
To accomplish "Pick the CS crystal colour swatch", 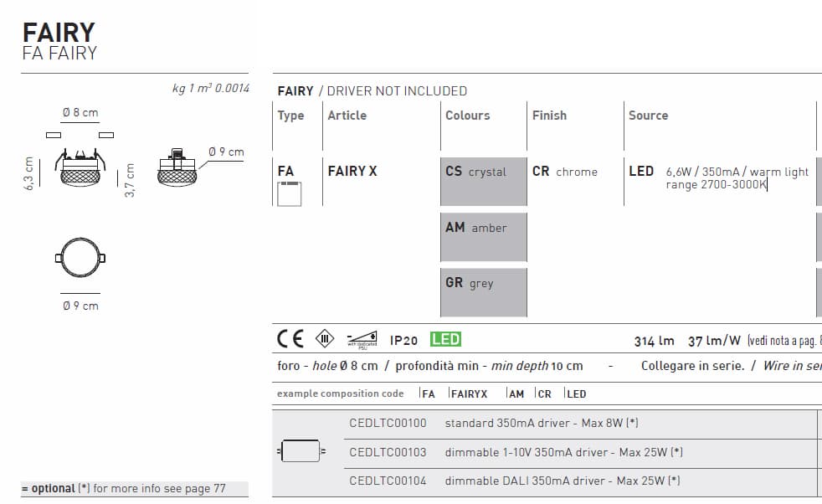I will tap(483, 181).
